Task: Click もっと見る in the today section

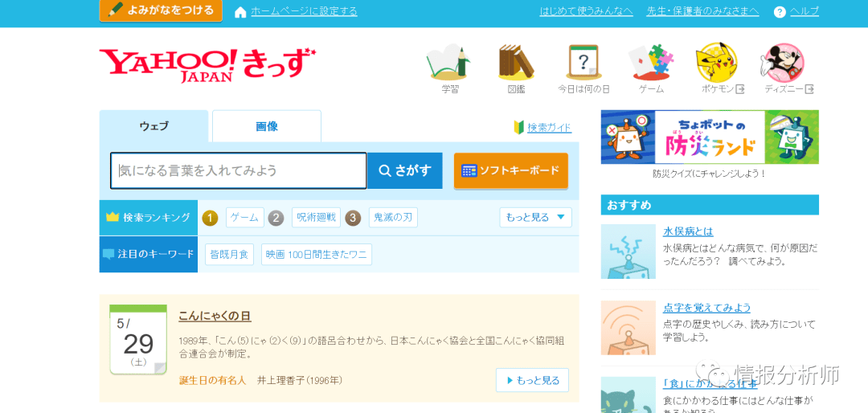Action: (532, 380)
